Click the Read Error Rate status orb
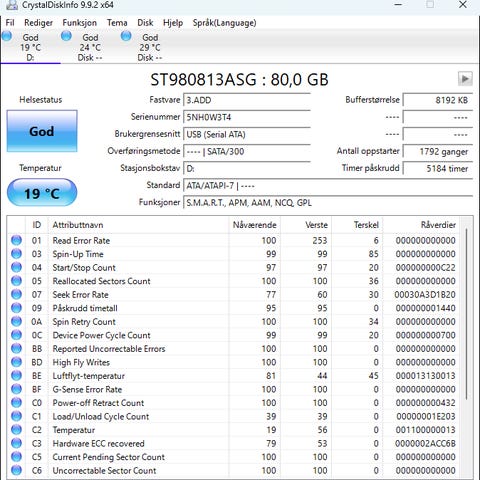This screenshot has width=480, height=480. pos(16,240)
